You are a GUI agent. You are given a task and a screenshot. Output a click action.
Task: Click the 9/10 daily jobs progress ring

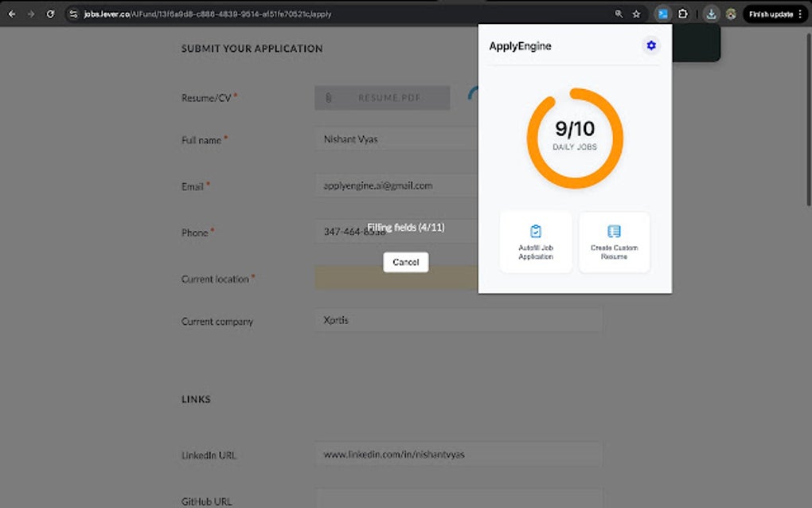575,139
